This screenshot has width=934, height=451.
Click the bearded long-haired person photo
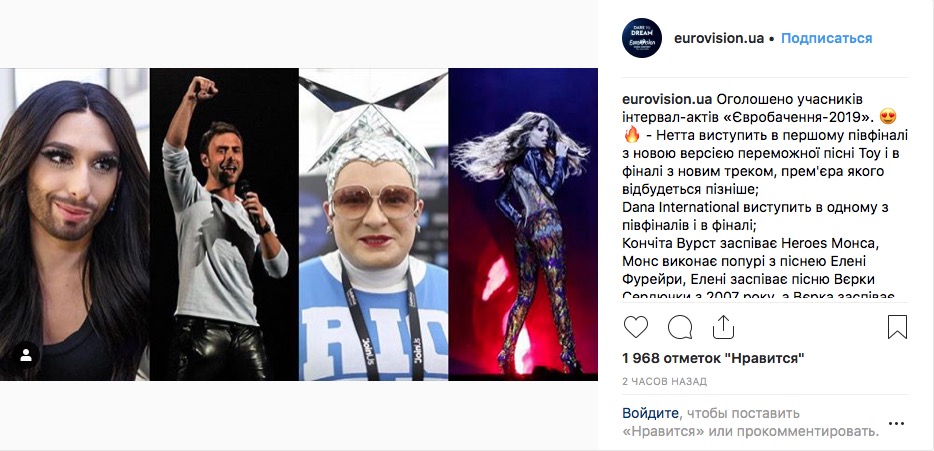click(74, 225)
